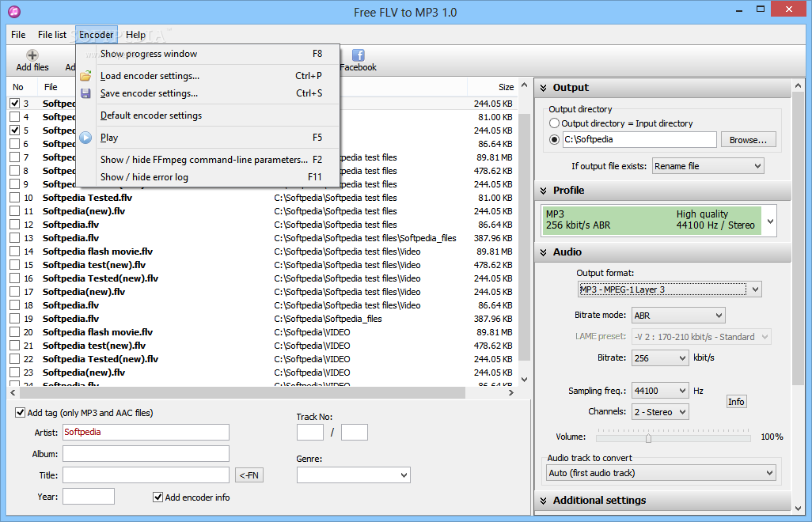Image resolution: width=812 pixels, height=522 pixels.
Task: Choose Load encoder settings...
Action: pyautogui.click(x=207, y=76)
